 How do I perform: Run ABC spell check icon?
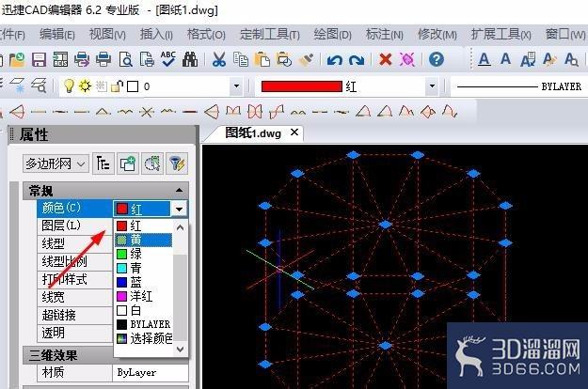167,59
